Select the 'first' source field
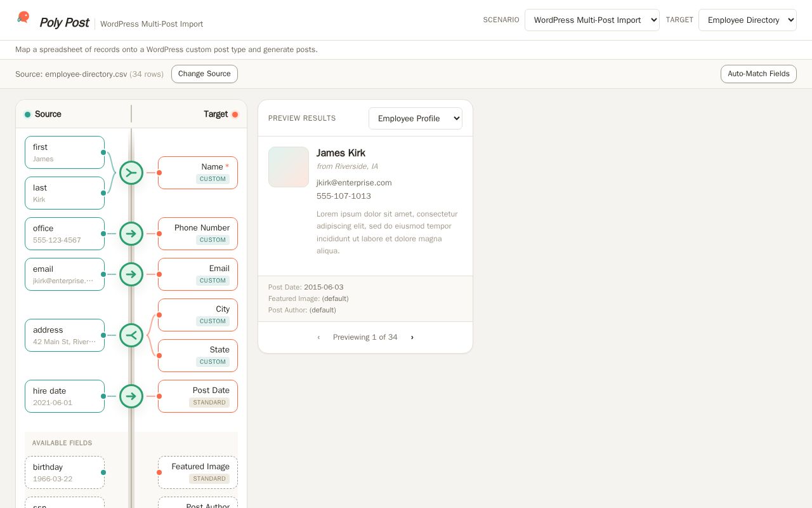 click(x=65, y=152)
